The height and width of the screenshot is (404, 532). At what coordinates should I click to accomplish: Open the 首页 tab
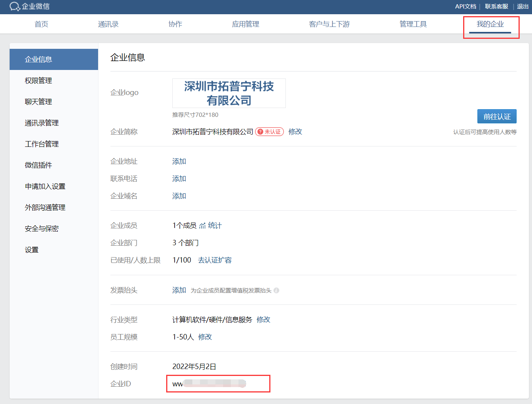click(42, 24)
